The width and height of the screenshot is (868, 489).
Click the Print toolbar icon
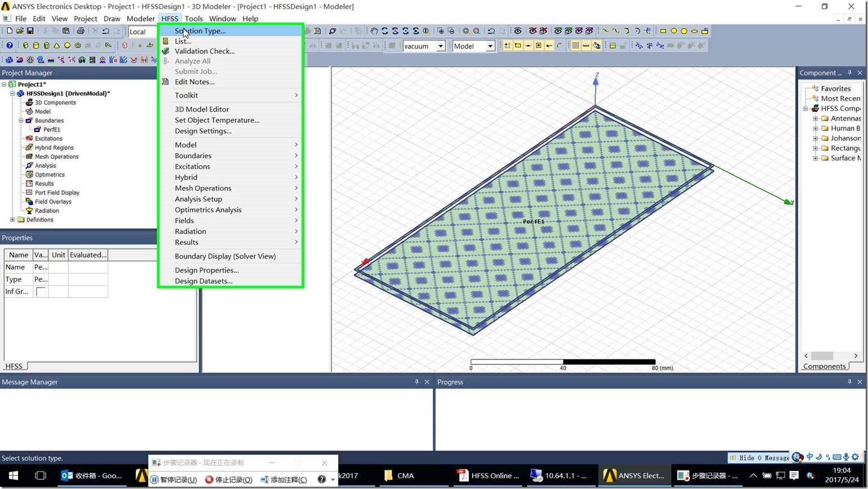[x=81, y=31]
